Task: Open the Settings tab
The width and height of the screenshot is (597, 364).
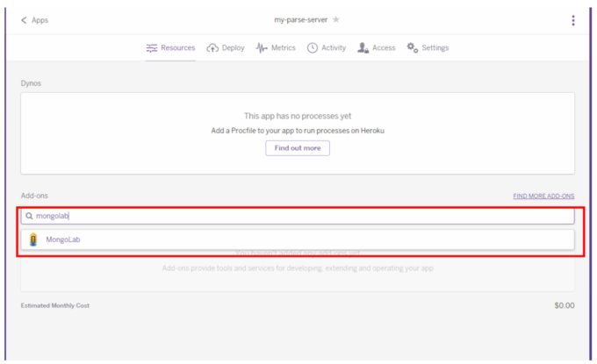Action: (x=428, y=48)
